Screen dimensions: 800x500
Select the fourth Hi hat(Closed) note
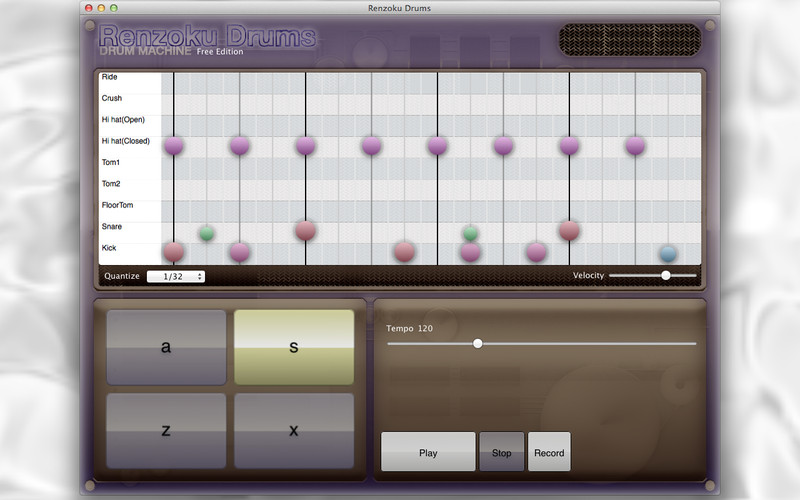371,146
